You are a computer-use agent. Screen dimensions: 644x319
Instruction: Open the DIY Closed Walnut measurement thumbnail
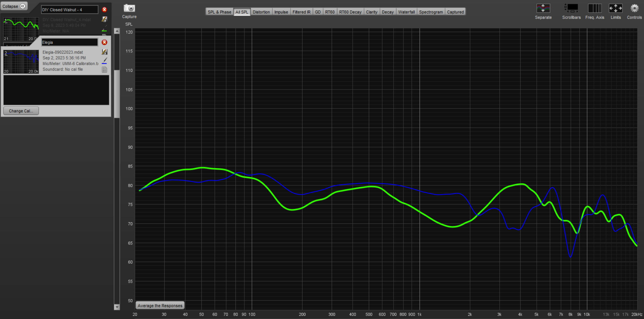[21, 29]
